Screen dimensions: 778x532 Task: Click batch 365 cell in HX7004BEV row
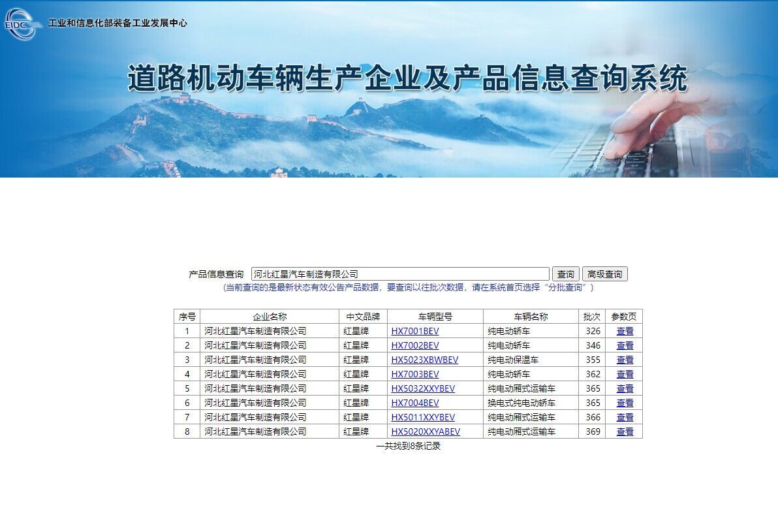593,403
